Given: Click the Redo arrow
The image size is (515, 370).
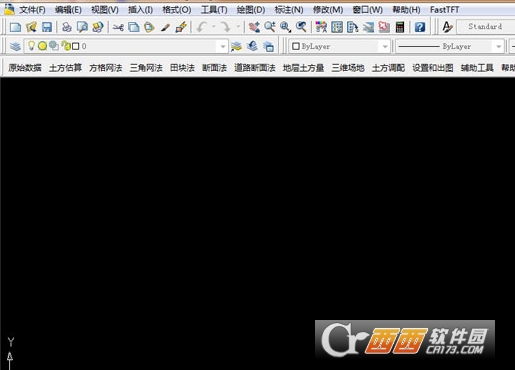Looking at the screenshot, I should click(226, 27).
